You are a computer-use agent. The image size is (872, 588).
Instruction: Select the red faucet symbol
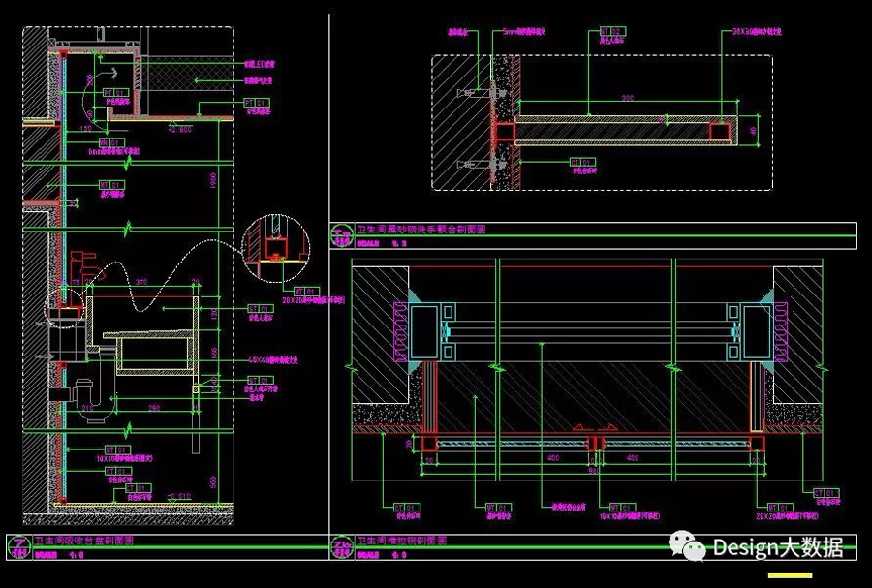pyautogui.click(x=80, y=263)
